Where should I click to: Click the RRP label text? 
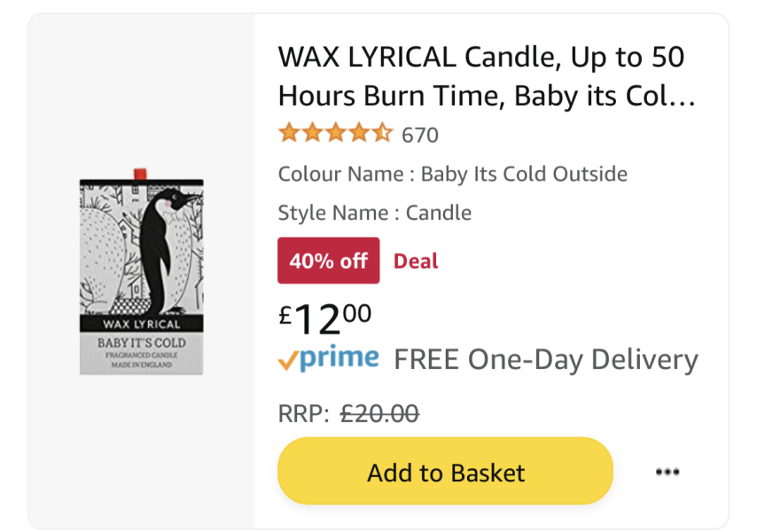point(304,413)
